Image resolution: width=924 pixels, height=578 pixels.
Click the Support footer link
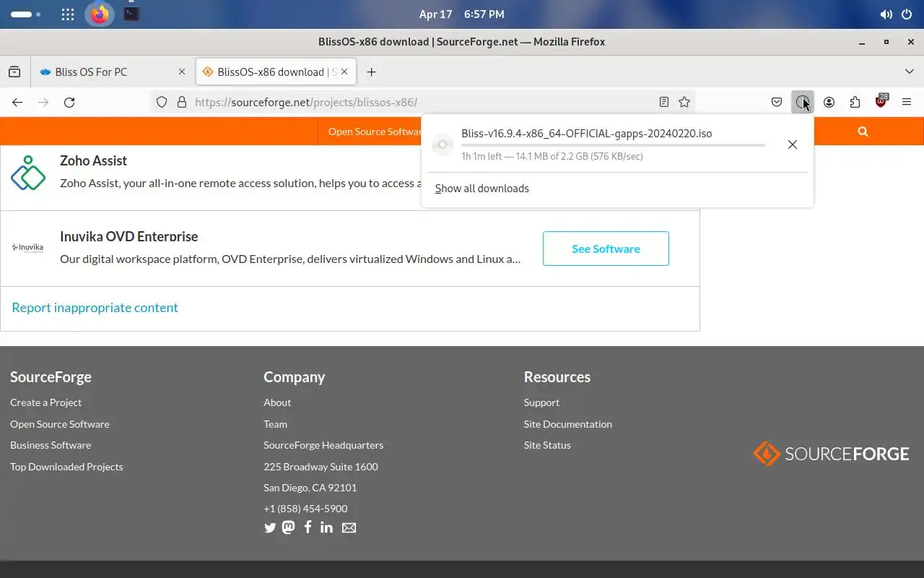[x=541, y=402]
